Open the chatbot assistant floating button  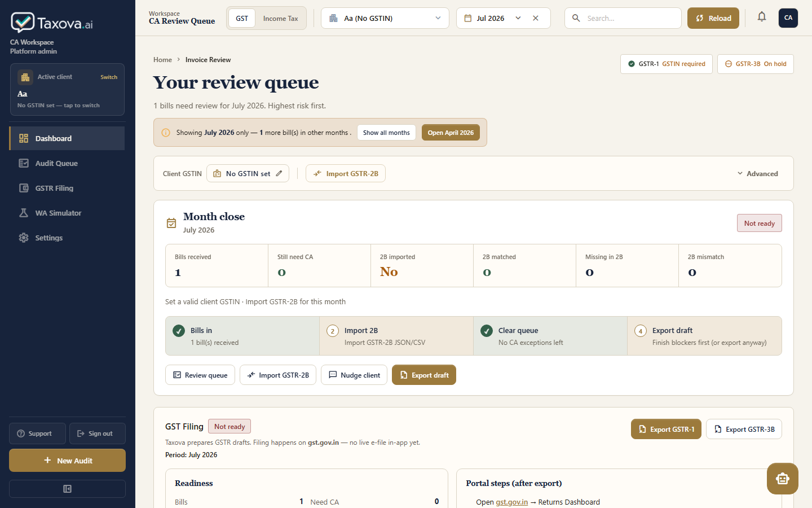pyautogui.click(x=783, y=479)
